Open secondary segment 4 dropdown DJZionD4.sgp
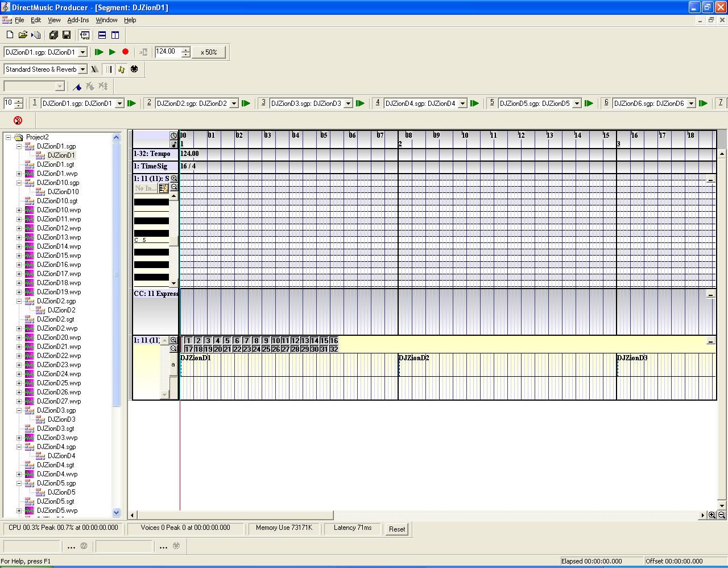Viewport: 728px width, 568px height. [462, 104]
